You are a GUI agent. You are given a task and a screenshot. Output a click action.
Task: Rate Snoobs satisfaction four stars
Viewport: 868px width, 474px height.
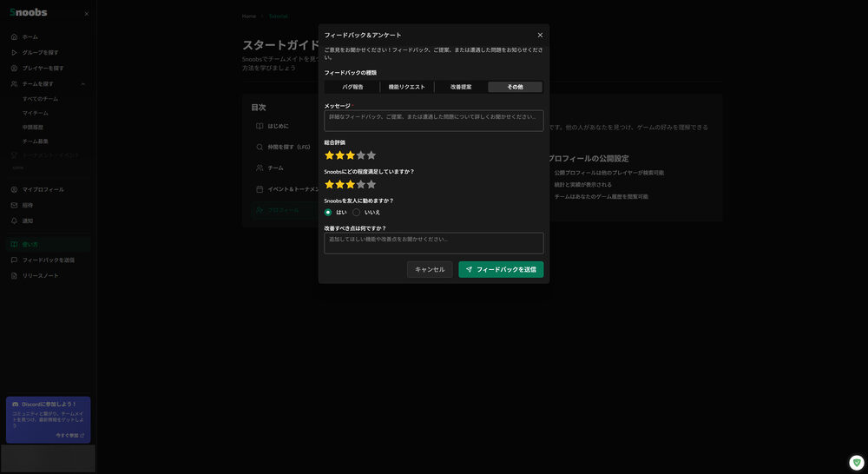[x=361, y=184]
